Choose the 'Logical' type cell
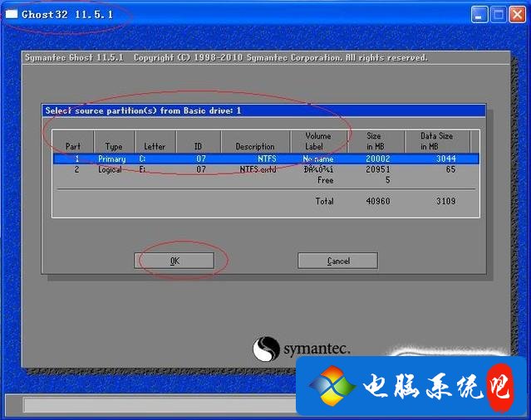Image resolution: width=531 pixels, height=420 pixels. coord(110,169)
